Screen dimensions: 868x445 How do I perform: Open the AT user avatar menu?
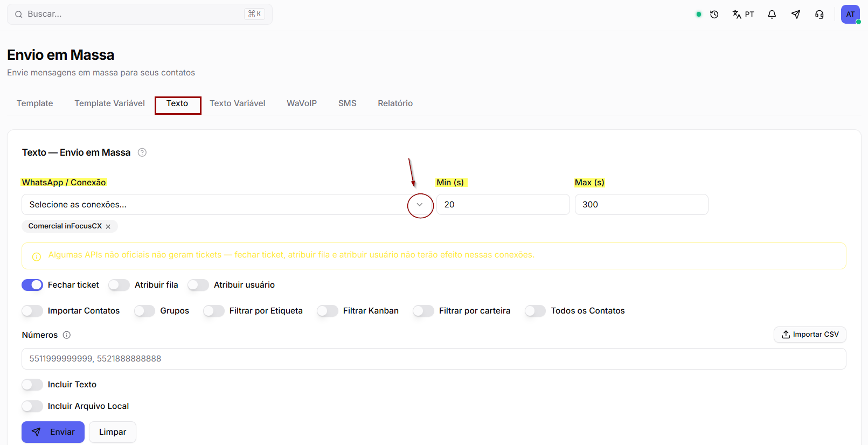coord(850,15)
